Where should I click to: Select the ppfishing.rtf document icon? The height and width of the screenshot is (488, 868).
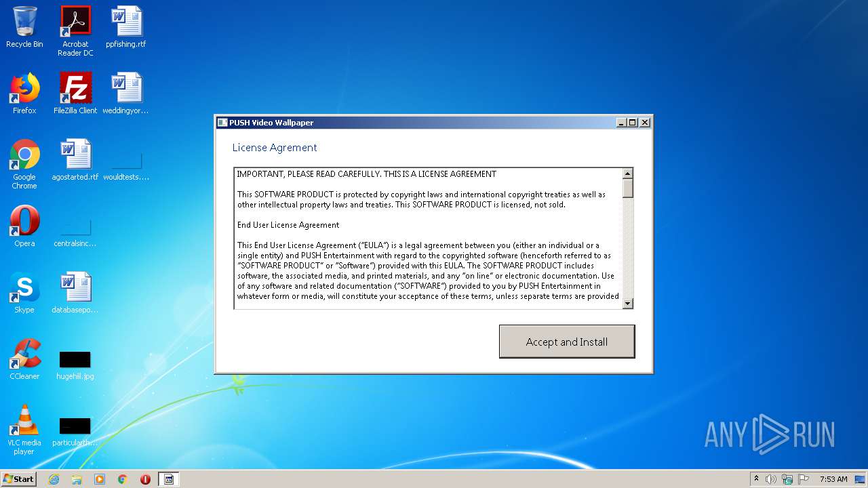click(126, 27)
